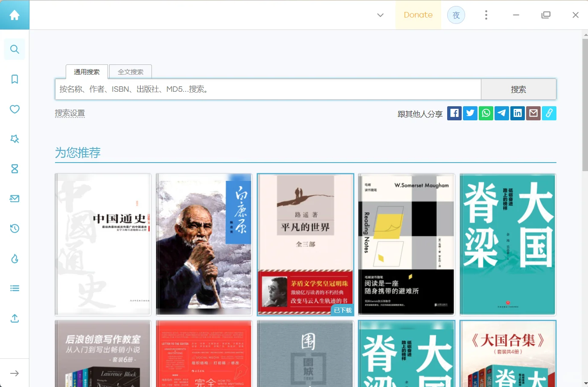The width and height of the screenshot is (588, 387).
Task: Open the envelope send icon in the sidebar
Action: [x=15, y=199]
